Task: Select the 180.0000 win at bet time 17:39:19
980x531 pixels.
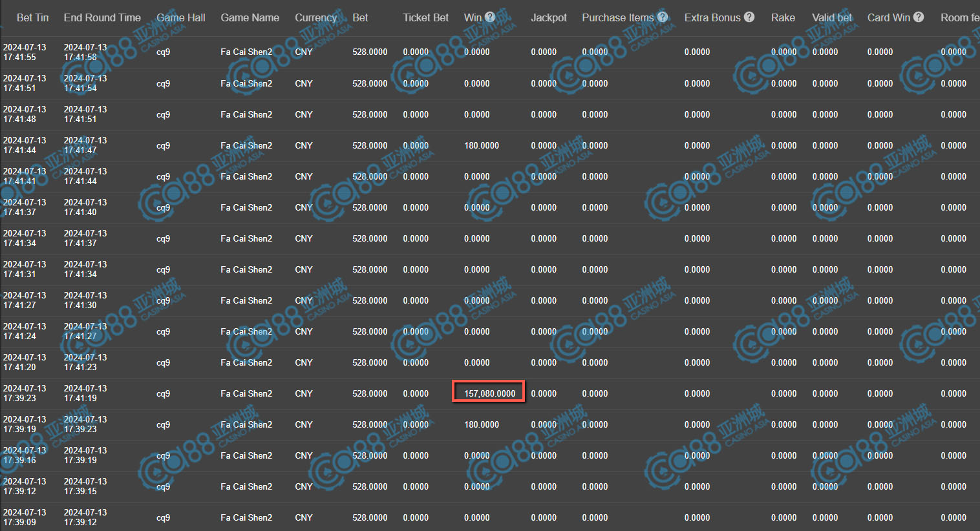Action: tap(482, 424)
